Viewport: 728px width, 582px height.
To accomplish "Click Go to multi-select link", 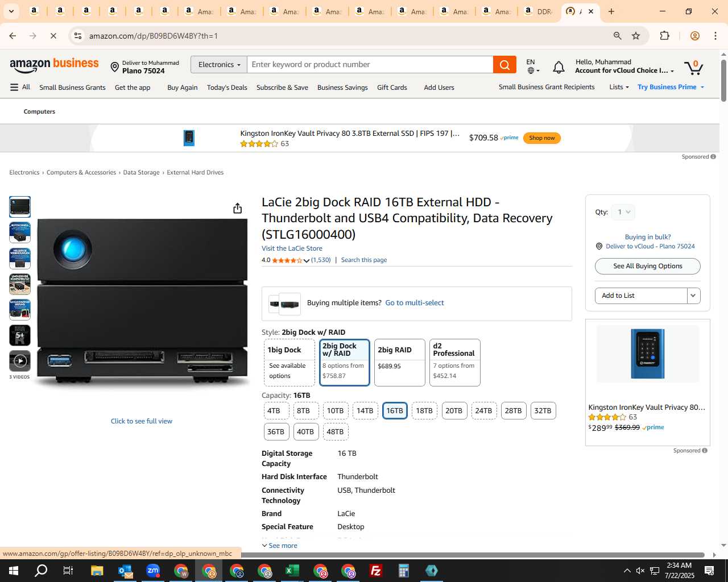I will coord(415,303).
